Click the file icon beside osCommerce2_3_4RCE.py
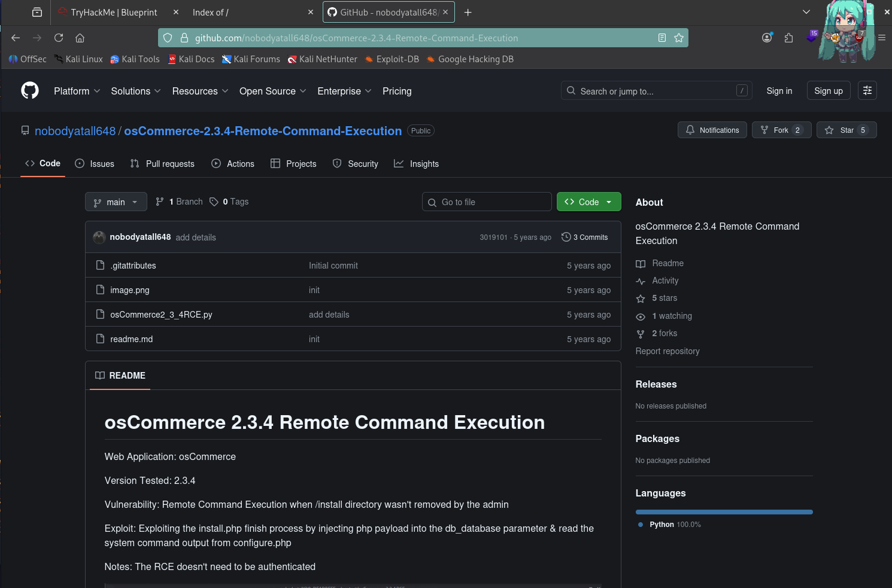 pos(101,314)
